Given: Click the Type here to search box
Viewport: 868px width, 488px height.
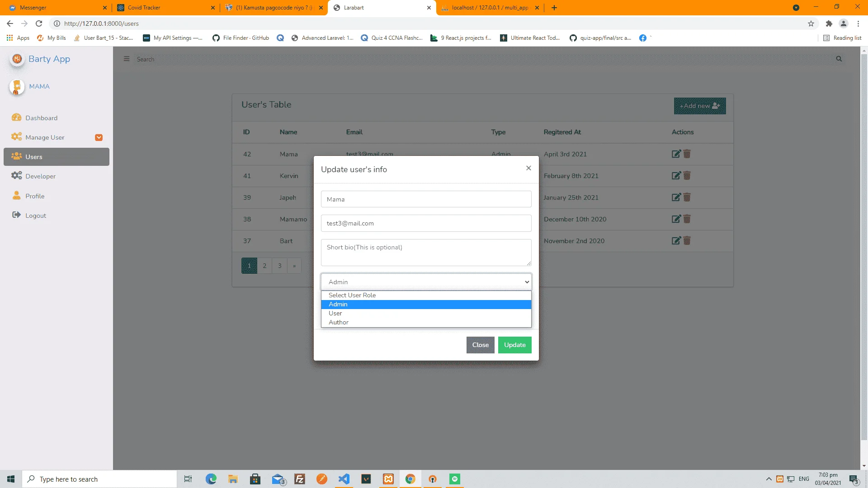Looking at the screenshot, I should pyautogui.click(x=99, y=479).
